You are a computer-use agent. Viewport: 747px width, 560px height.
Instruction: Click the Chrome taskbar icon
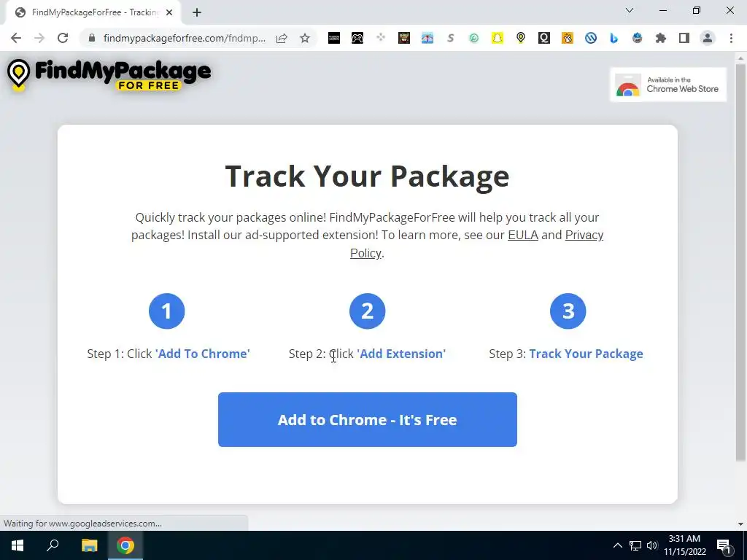click(x=125, y=545)
